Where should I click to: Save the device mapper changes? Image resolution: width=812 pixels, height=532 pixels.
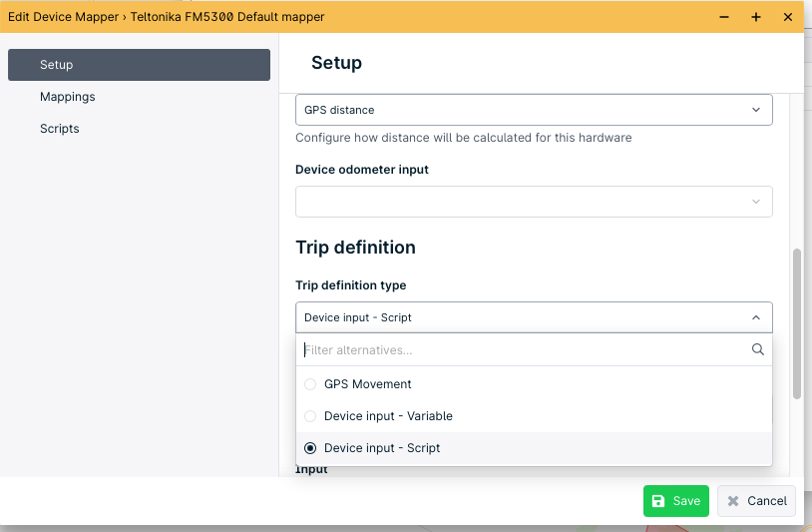(675, 501)
